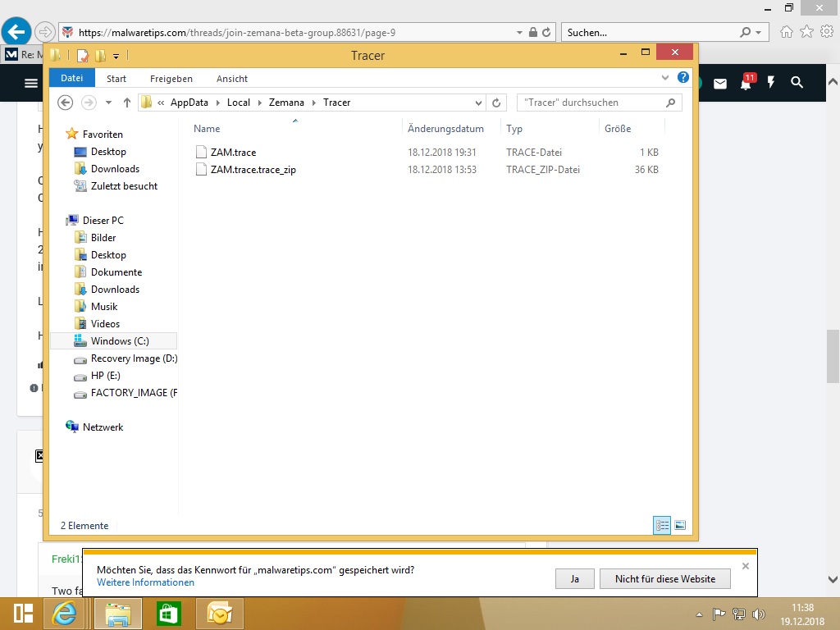
Task: Sort by Größe column header
Action: coord(632,129)
